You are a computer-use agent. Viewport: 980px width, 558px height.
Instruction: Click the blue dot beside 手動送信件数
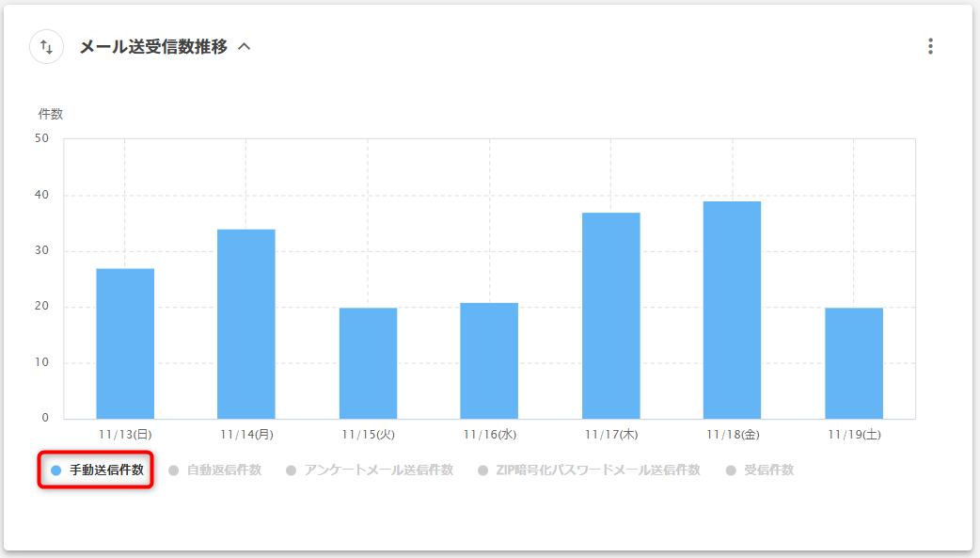tap(56, 470)
